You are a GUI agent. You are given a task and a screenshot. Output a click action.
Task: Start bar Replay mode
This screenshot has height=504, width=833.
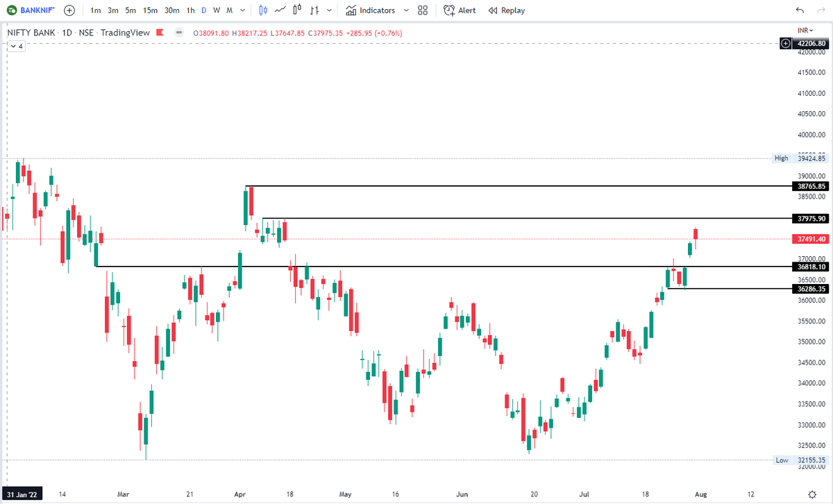(x=507, y=10)
